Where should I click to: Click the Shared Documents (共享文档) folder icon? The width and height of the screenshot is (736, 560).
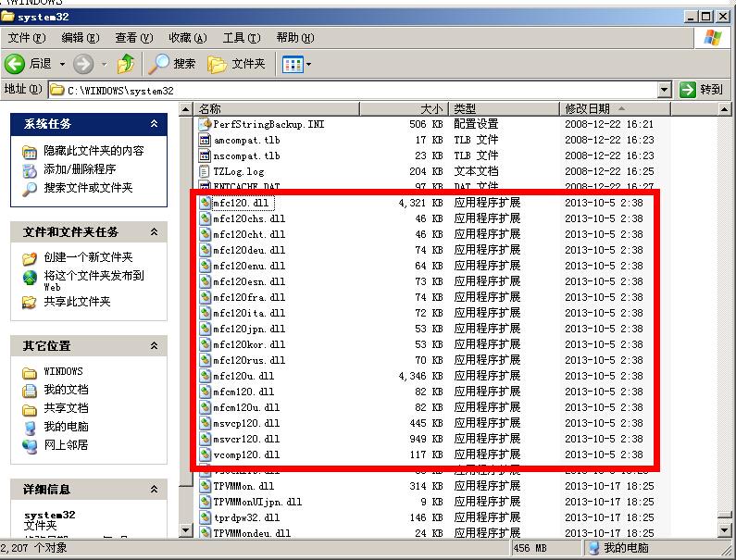(x=30, y=409)
